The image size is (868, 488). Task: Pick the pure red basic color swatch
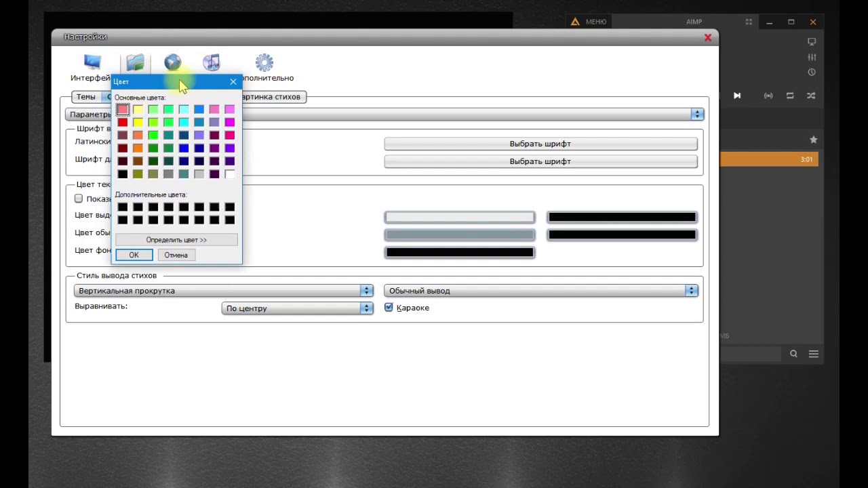point(123,123)
